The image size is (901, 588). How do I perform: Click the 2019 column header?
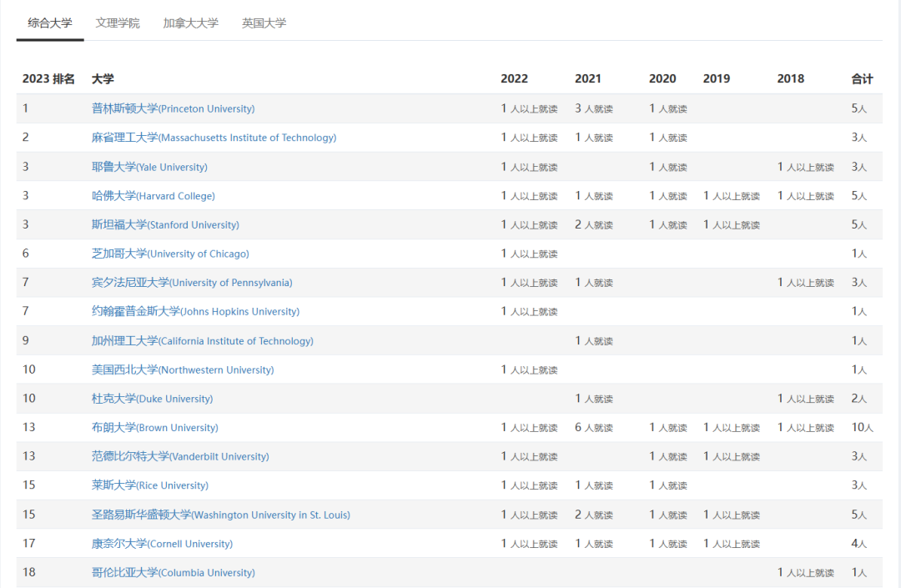pyautogui.click(x=717, y=78)
